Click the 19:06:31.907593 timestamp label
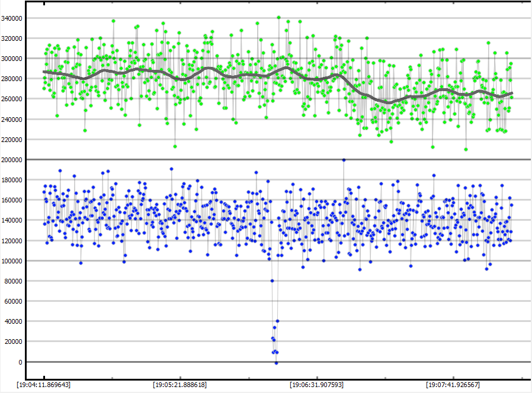532x393 pixels. pos(316,385)
